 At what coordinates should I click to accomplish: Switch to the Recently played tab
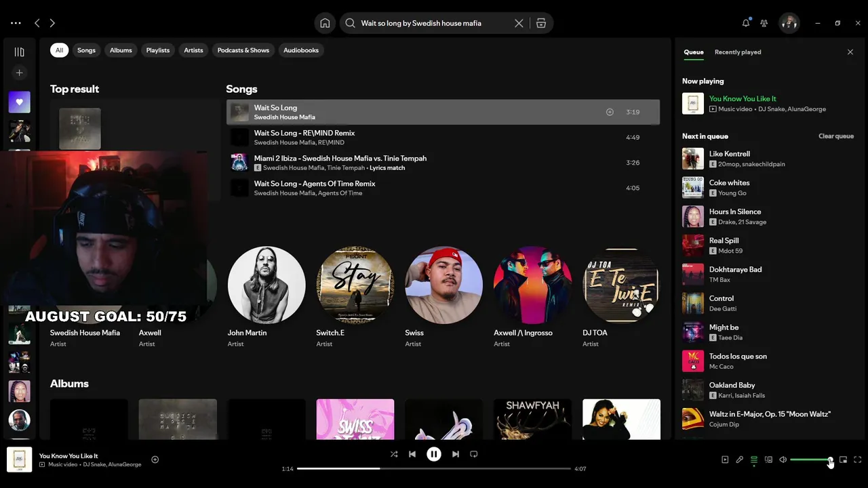[x=738, y=52]
